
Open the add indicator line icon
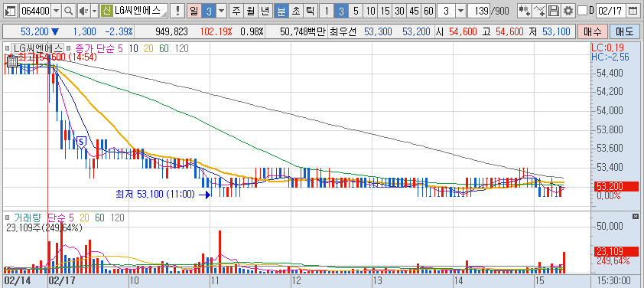pos(539,11)
